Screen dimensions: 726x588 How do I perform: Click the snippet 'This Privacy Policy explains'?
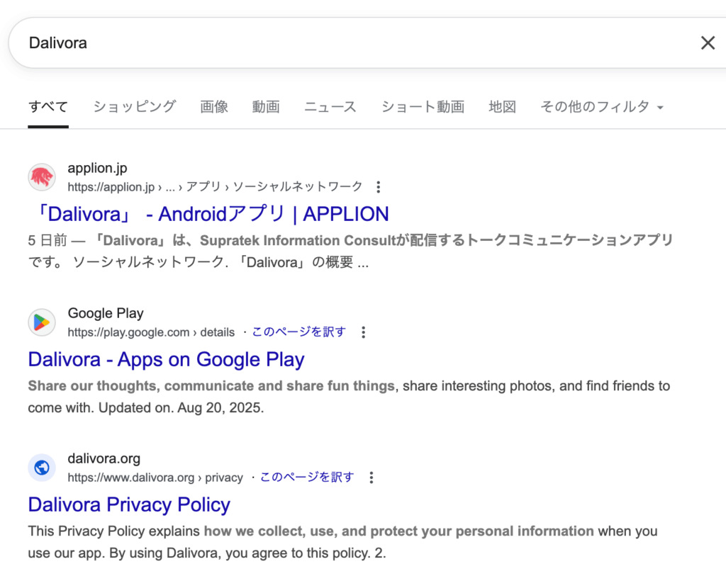click(342, 542)
